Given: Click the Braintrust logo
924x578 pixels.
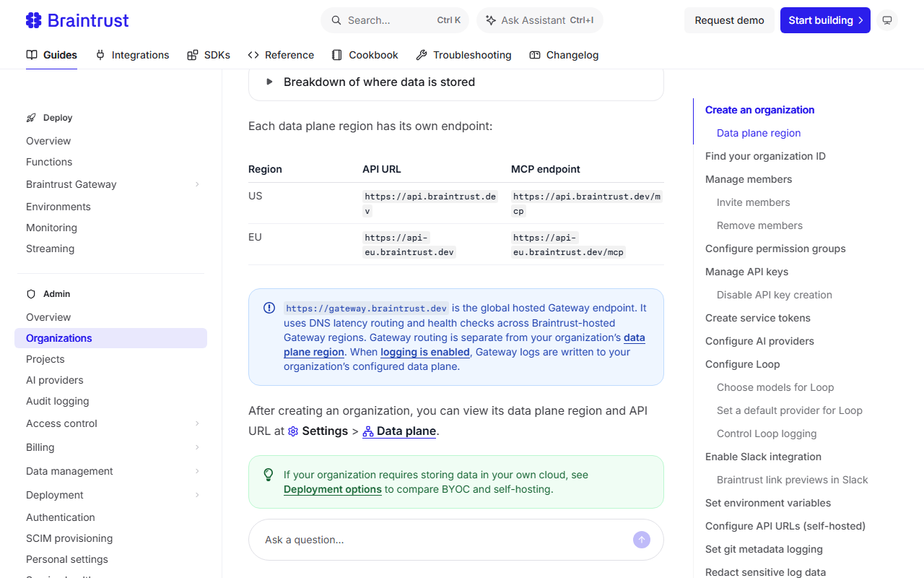Looking at the screenshot, I should pyautogui.click(x=77, y=20).
